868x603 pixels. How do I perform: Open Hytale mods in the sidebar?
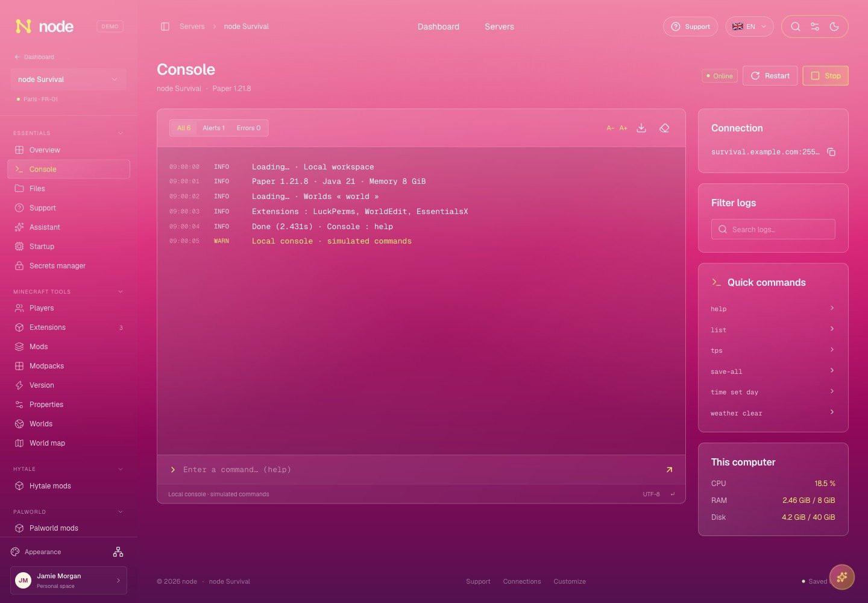[69, 486]
